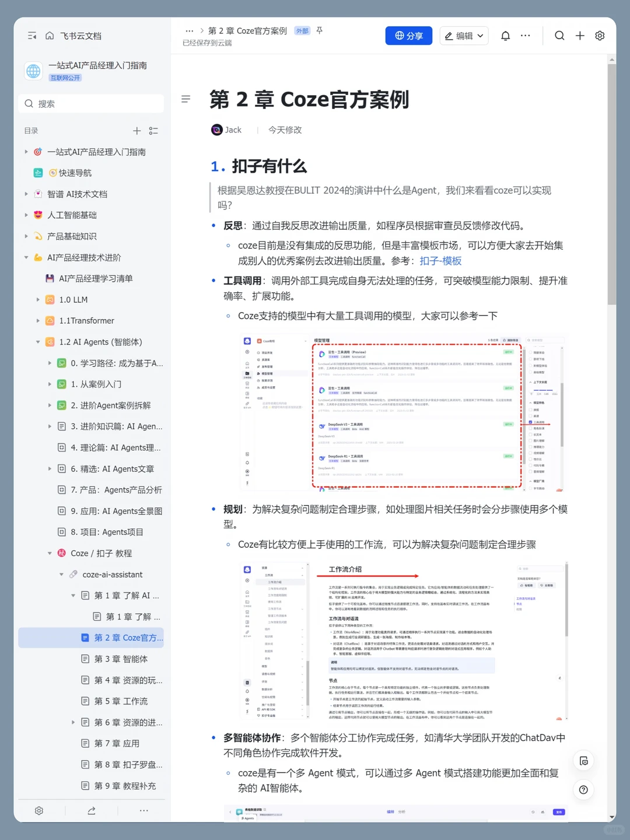The height and width of the screenshot is (840, 630).
Task: Open the notification bell
Action: (x=506, y=36)
